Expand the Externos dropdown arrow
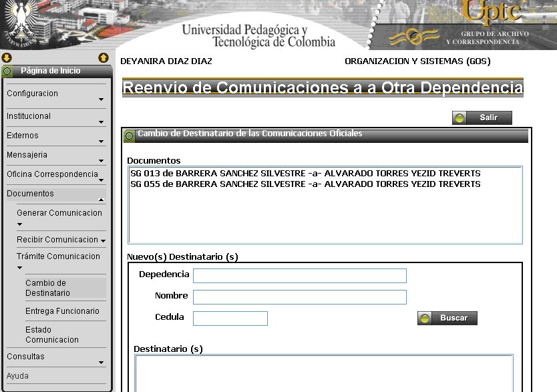The width and height of the screenshot is (557, 392). click(x=102, y=142)
